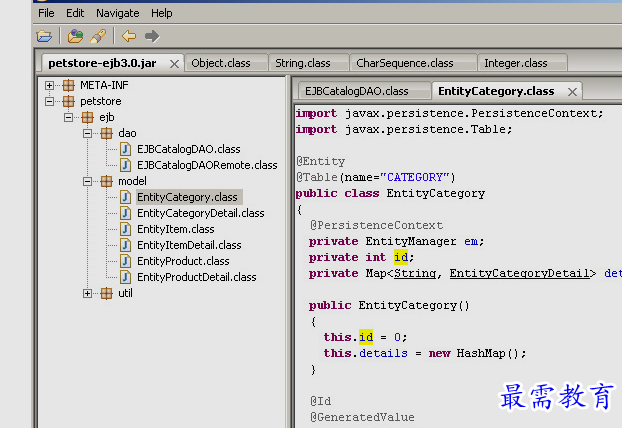Viewport: 622px width, 428px height.
Task: Click the EntityProduct.class file icon
Action: point(125,261)
